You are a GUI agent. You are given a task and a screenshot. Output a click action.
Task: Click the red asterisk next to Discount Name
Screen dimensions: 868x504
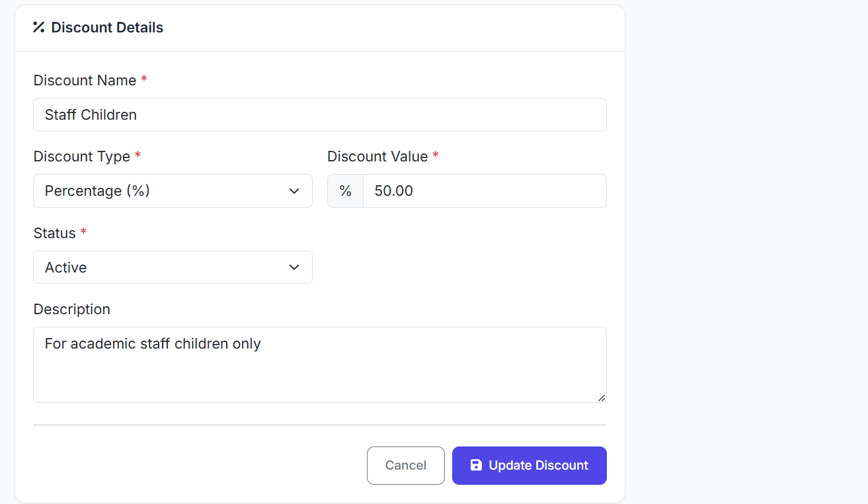[x=144, y=80]
